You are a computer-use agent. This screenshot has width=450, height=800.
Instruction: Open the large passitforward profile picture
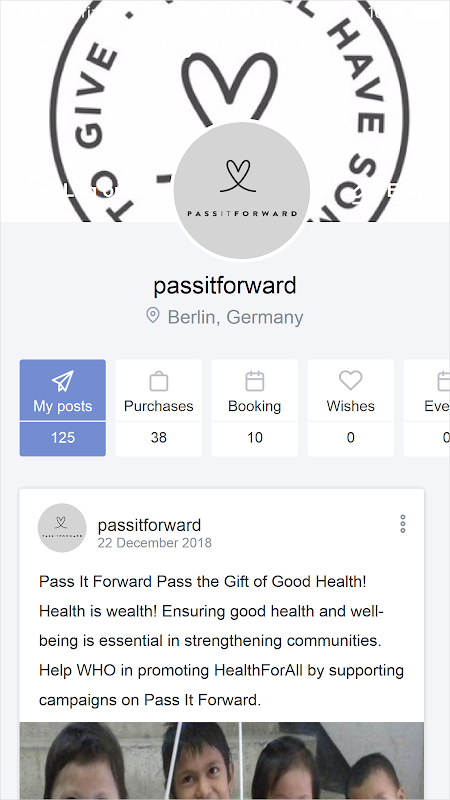click(242, 191)
